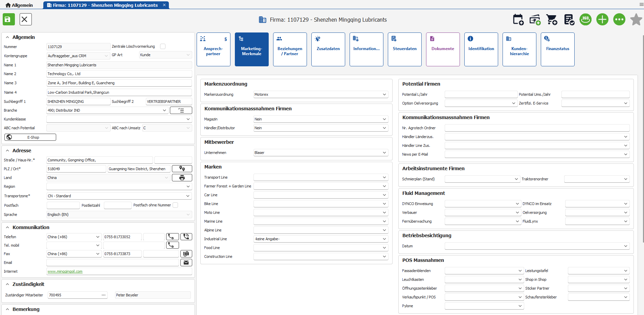Image resolution: width=644 pixels, height=315 pixels.
Task: Click the green 360 view icon
Action: [585, 20]
